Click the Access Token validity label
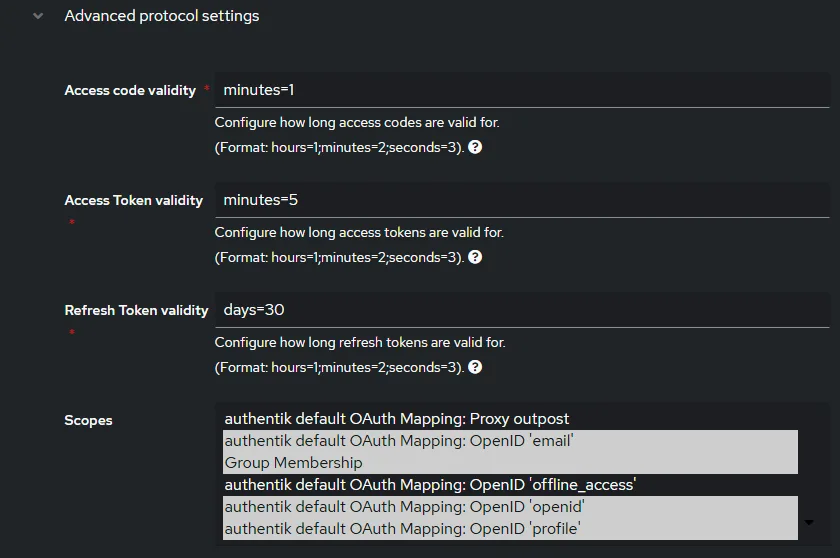This screenshot has height=558, width=840. coord(133,200)
